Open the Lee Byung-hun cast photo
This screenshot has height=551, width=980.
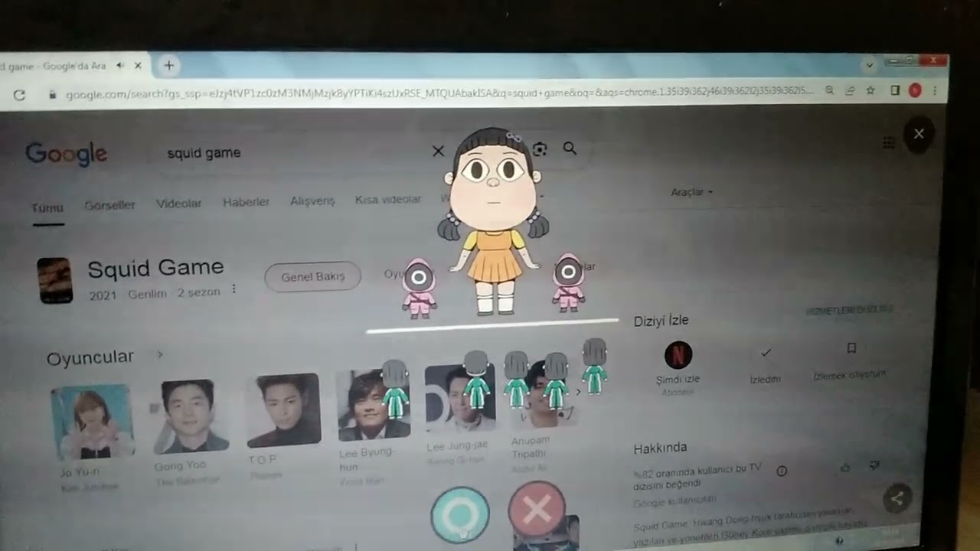tap(374, 405)
